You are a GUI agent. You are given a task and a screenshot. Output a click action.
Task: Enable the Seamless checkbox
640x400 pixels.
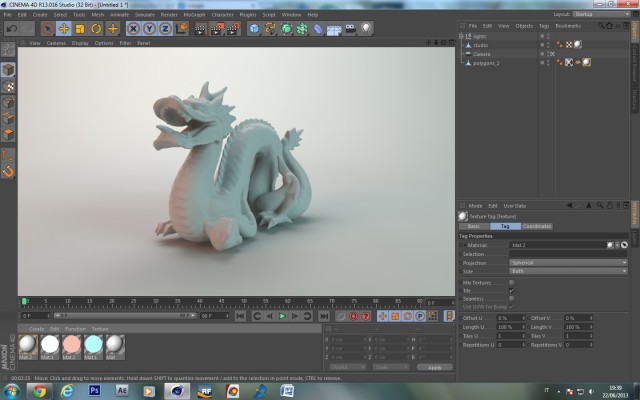[x=511, y=299]
